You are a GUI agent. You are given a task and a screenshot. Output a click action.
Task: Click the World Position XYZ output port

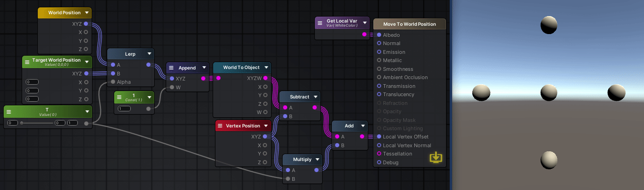tap(86, 23)
